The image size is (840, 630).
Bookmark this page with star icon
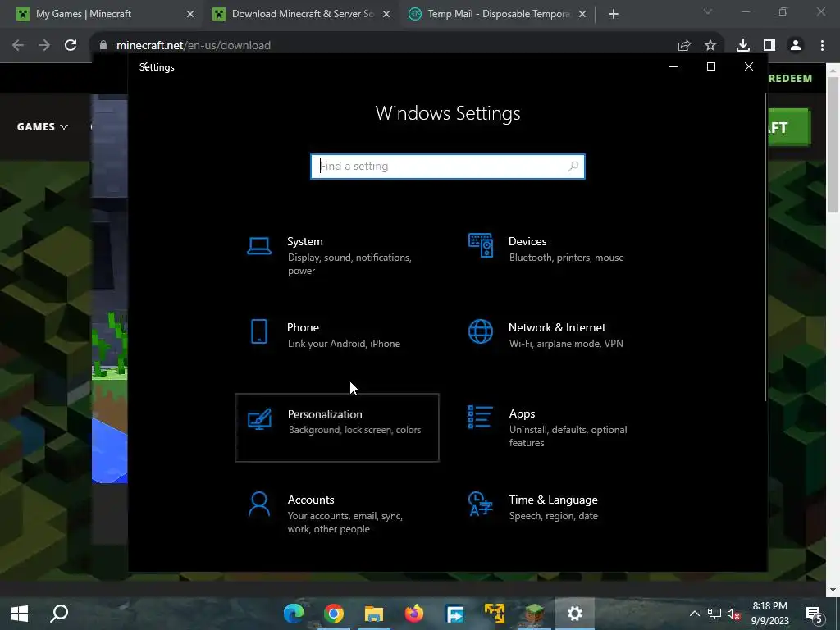click(710, 46)
